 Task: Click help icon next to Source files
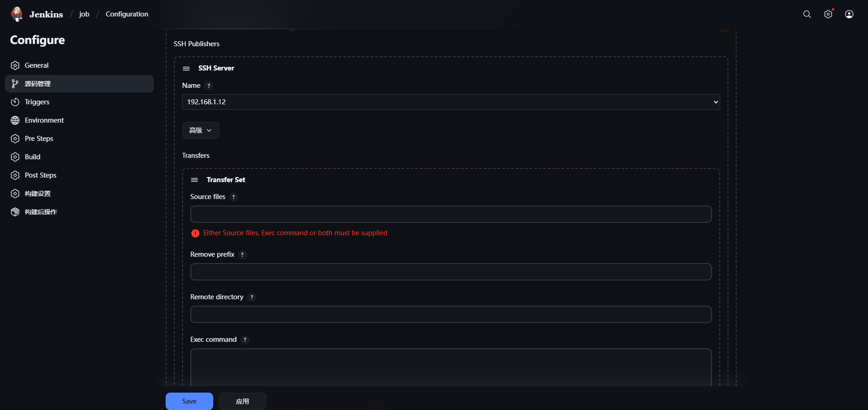(x=234, y=197)
